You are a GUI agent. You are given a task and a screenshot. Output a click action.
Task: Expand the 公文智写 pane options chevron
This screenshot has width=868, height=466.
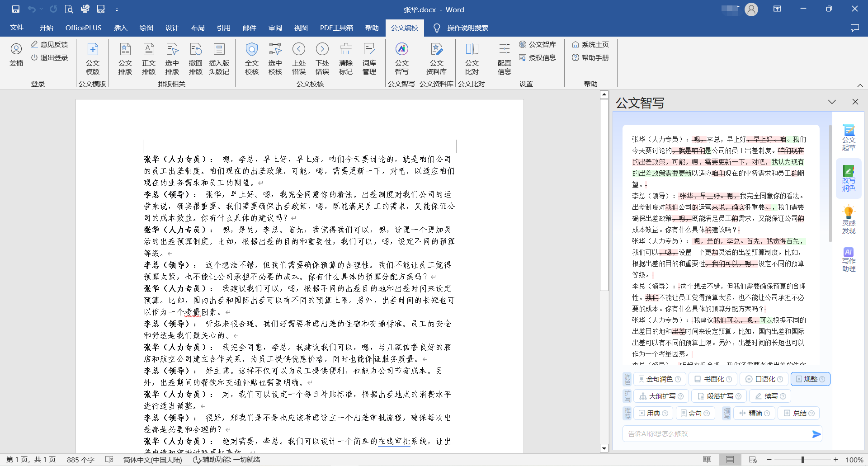(x=832, y=102)
